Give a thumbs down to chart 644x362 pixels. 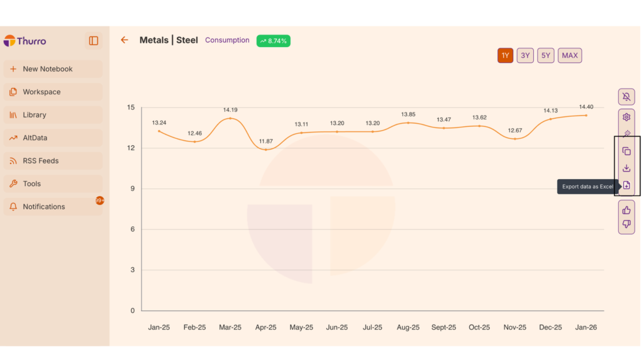click(626, 224)
